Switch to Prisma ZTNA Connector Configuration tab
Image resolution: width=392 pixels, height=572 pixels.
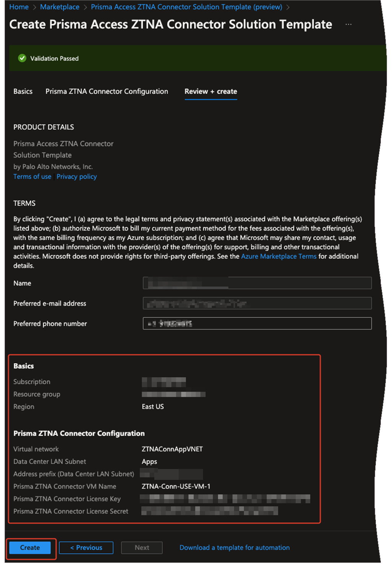pos(107,92)
